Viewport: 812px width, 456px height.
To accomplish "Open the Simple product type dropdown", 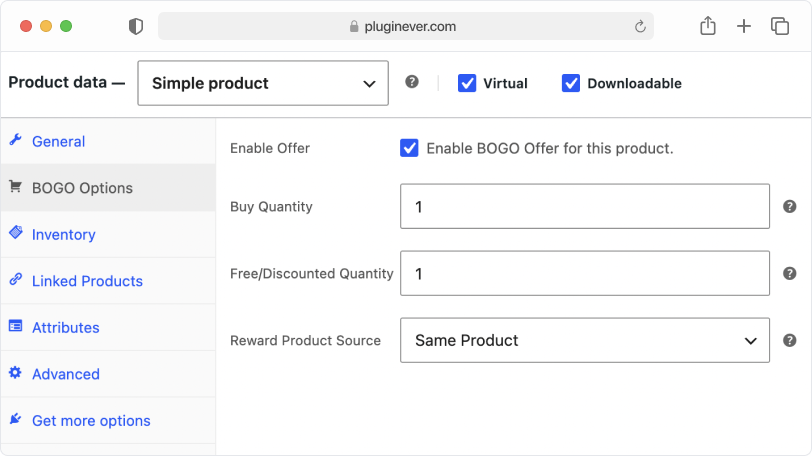I will coord(263,83).
